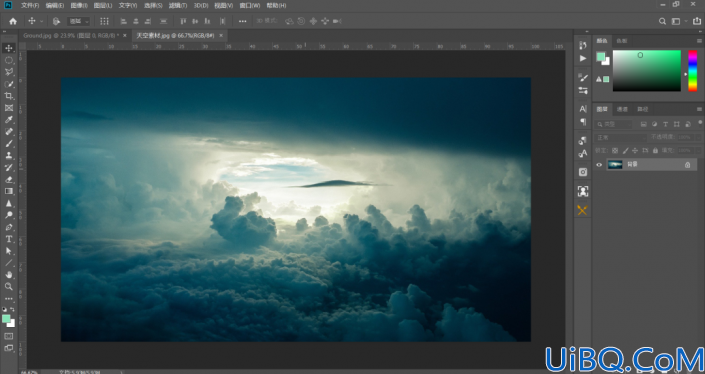Toggle Auto-Select in options bar
705x374 pixels.
point(56,21)
